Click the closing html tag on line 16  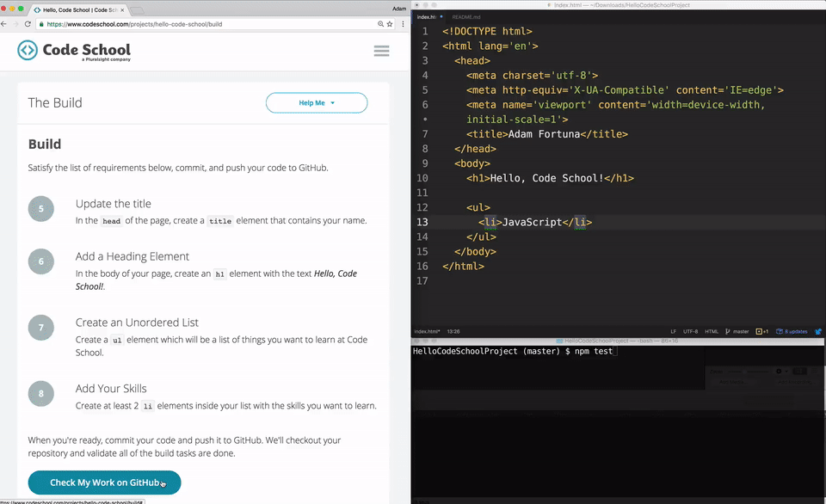click(463, 267)
